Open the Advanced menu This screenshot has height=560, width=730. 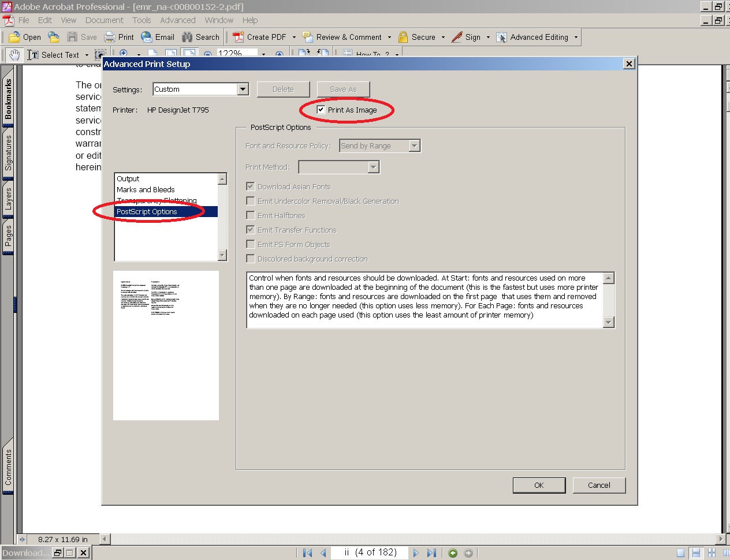[177, 20]
